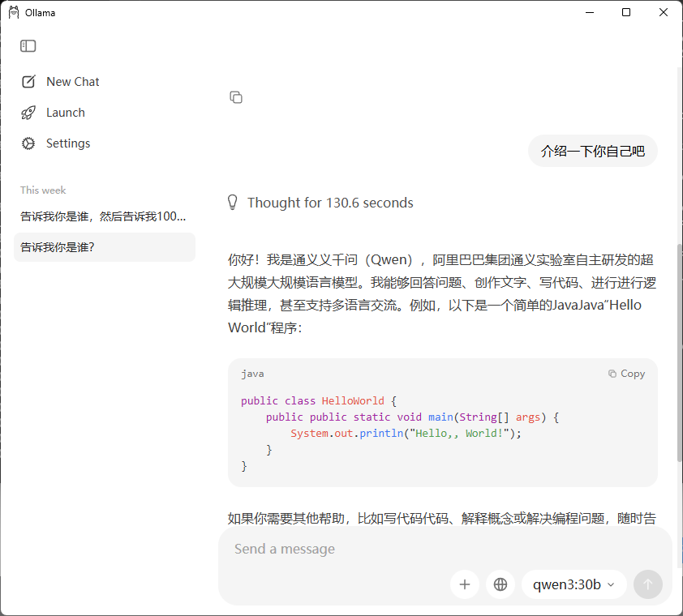Screen dimensions: 683x616
Task: Close the Ollama window
Action: (x=664, y=13)
